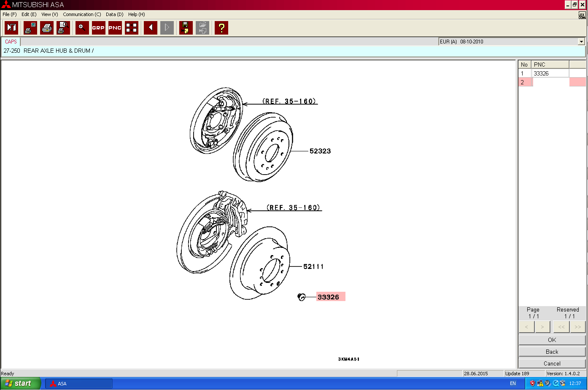Open the Windows start menu
This screenshot has width=588, height=390.
click(20, 383)
